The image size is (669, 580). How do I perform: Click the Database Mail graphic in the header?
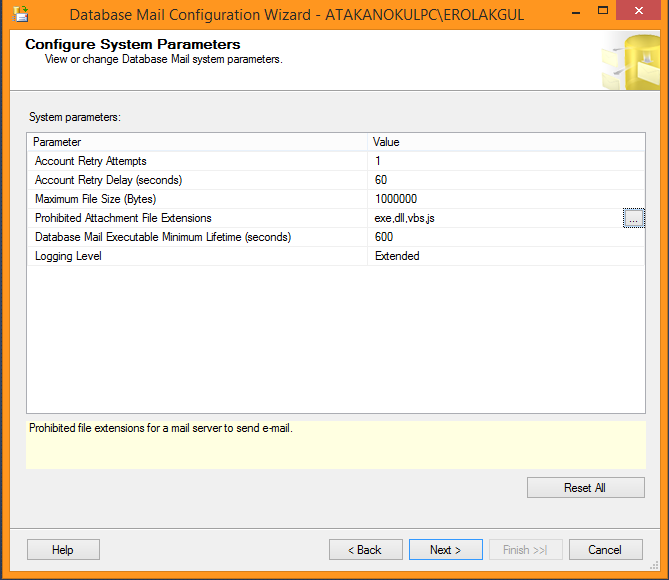click(630, 62)
